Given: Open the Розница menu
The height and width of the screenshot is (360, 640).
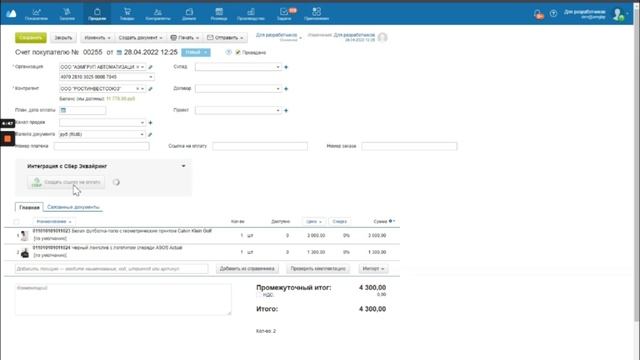Looking at the screenshot, I should pos(219,14).
